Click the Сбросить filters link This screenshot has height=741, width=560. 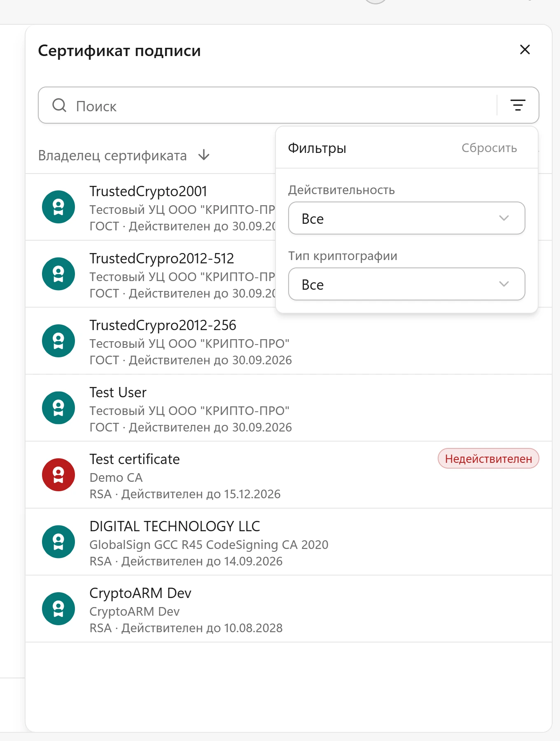click(489, 148)
